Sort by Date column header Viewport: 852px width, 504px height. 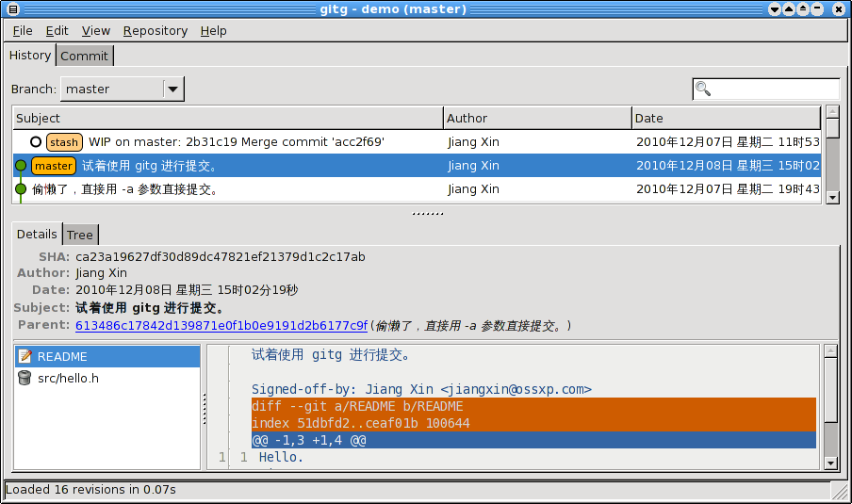[x=726, y=118]
